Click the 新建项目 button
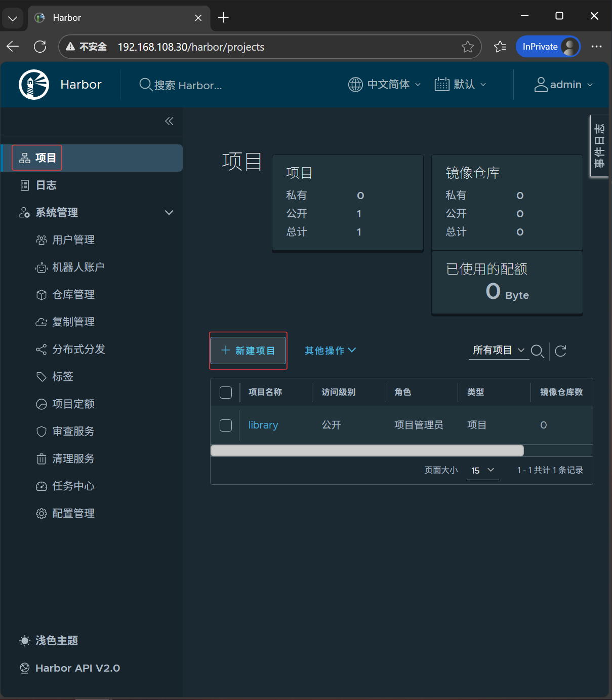612x700 pixels. pyautogui.click(x=248, y=351)
